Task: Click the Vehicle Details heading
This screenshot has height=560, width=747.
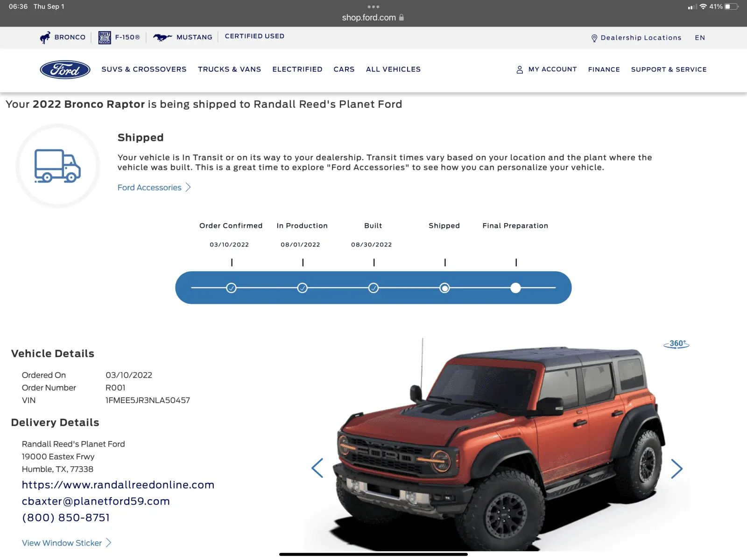Action: click(53, 354)
